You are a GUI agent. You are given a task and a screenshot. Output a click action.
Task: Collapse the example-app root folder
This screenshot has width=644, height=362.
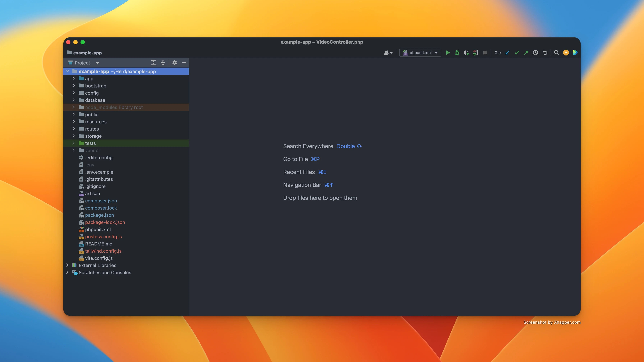click(x=67, y=71)
